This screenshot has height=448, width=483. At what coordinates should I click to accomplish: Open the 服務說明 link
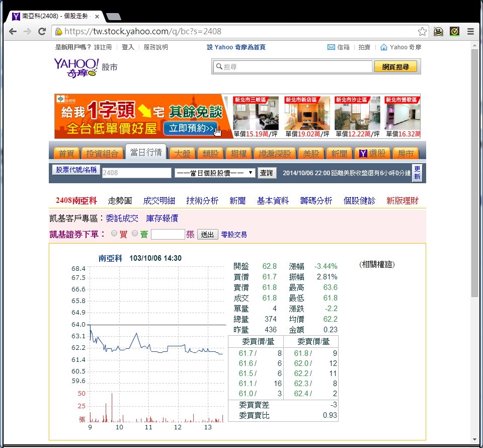tap(155, 47)
